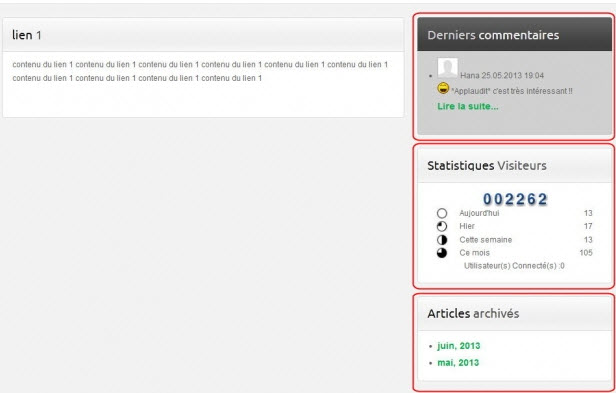The image size is (616, 393).
Task: Open the mai, 2013 archive link
Action: pos(458,362)
